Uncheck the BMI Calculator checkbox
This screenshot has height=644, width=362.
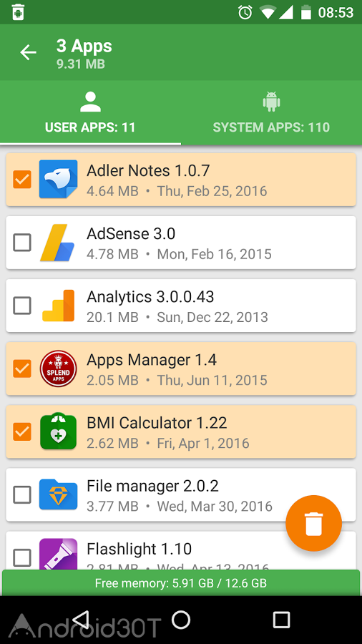pyautogui.click(x=22, y=431)
